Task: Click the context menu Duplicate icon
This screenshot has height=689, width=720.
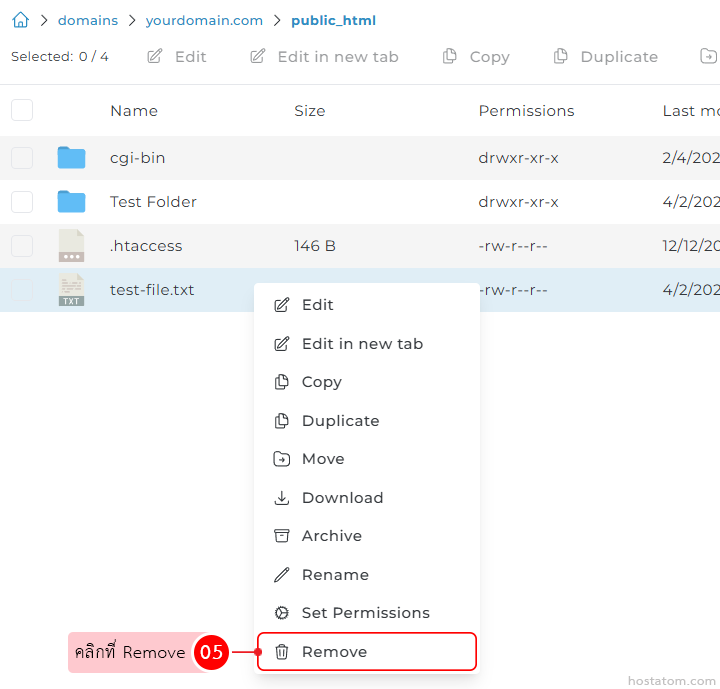Action: [x=281, y=421]
